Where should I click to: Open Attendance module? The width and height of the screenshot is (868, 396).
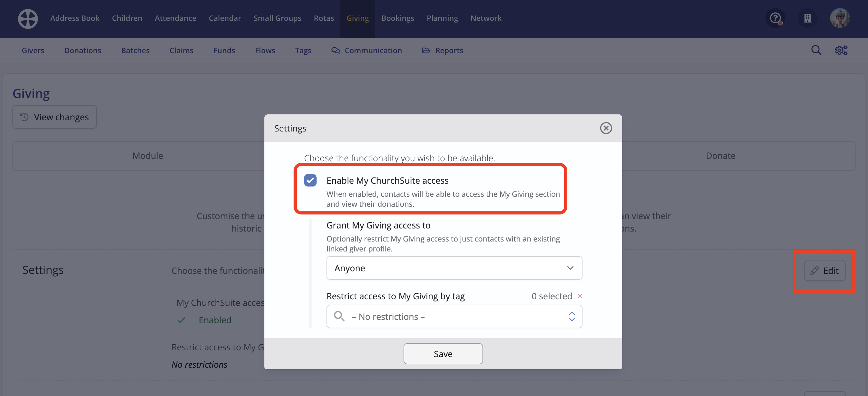tap(175, 18)
